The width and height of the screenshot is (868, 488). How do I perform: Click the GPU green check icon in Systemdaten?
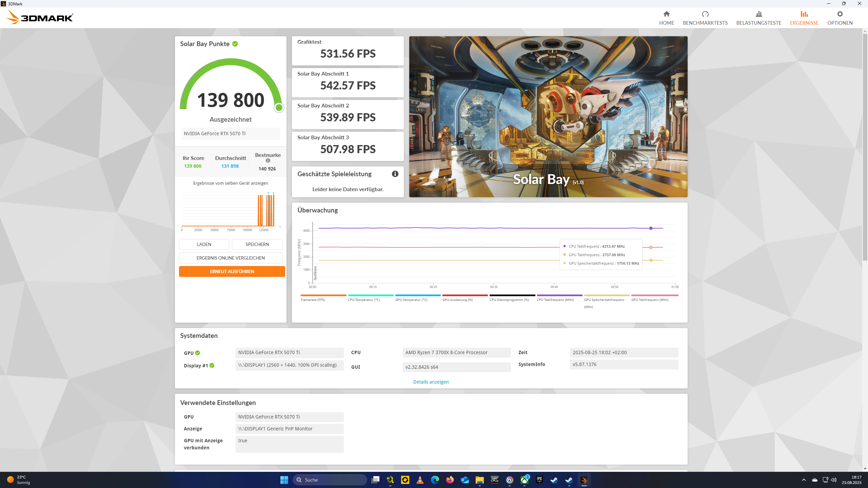click(x=197, y=353)
